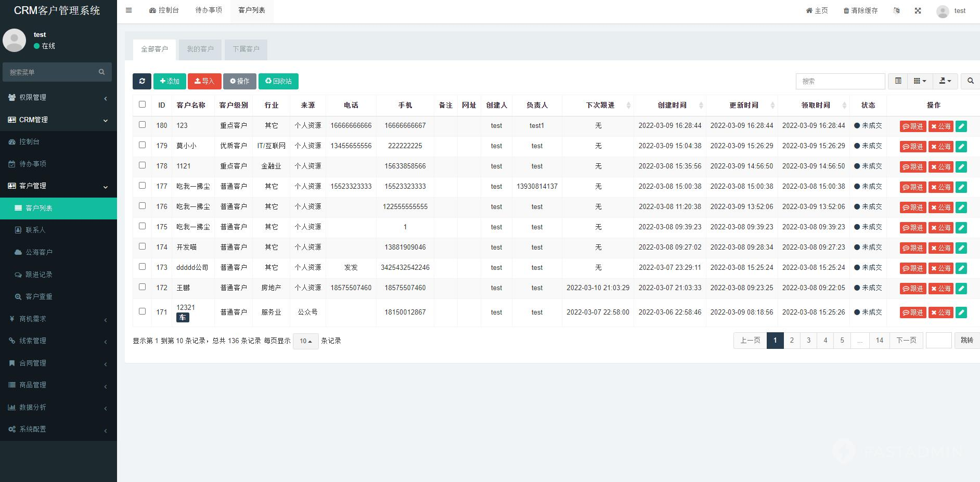Open the page size dropdown showing 10
980x482 pixels.
click(305, 341)
